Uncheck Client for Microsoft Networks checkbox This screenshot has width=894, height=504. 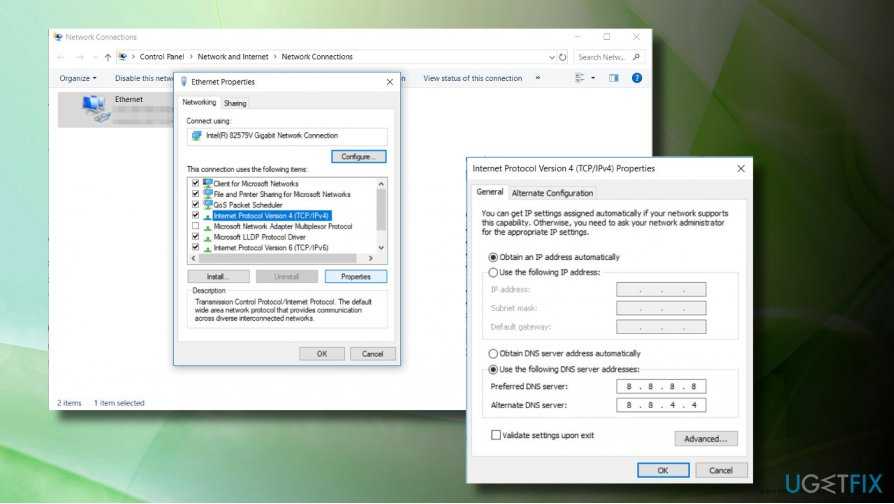click(196, 184)
